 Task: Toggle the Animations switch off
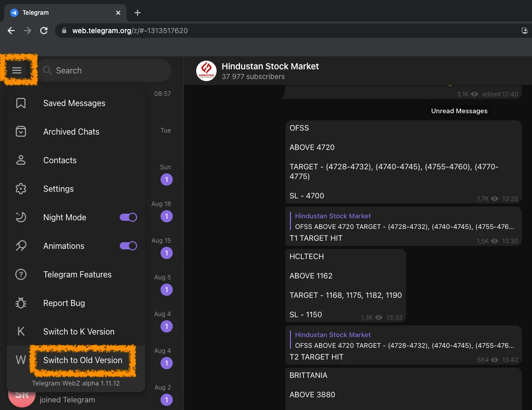pyautogui.click(x=128, y=246)
